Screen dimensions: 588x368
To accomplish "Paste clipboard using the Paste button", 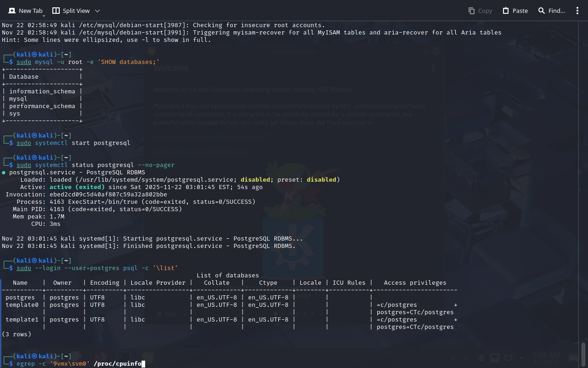I will pos(515,11).
